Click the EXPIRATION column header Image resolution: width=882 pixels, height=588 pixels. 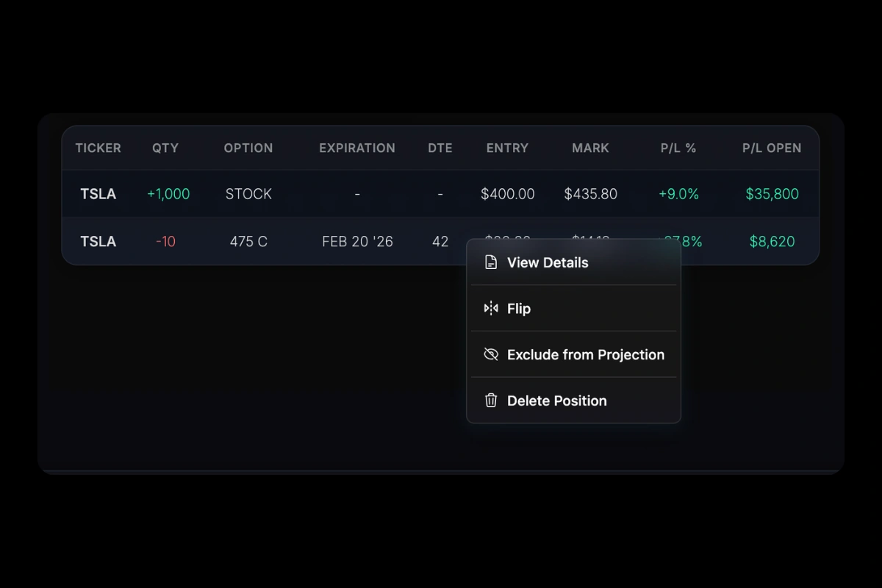(x=357, y=148)
